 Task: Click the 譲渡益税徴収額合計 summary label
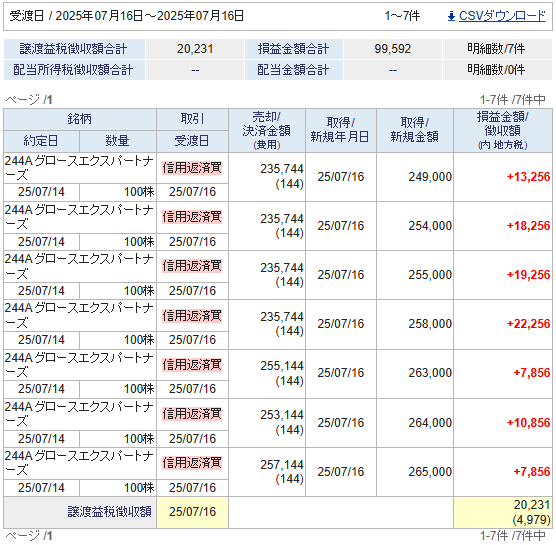73,49
